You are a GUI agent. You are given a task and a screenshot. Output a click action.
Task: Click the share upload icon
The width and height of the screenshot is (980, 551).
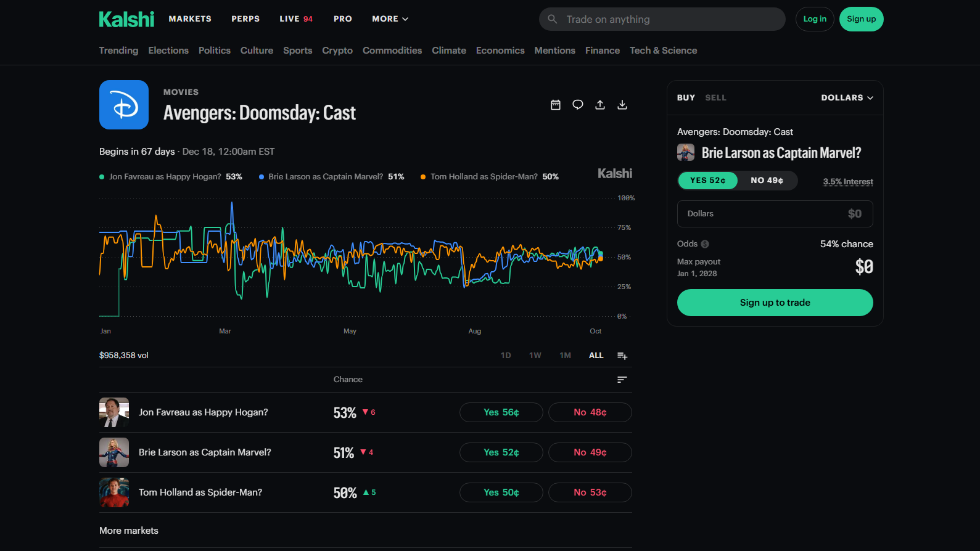click(x=600, y=105)
